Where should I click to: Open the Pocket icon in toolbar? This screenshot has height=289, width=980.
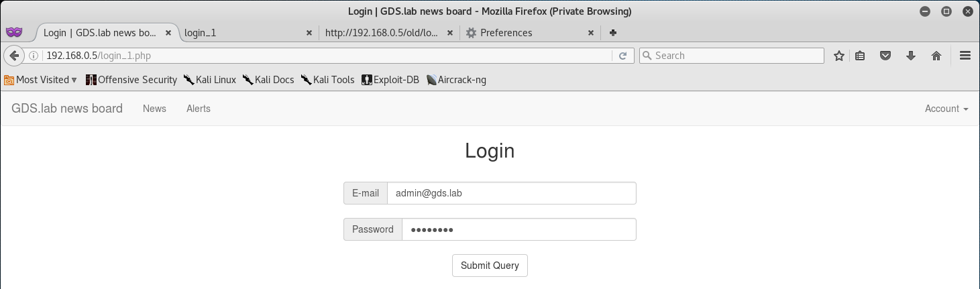[x=885, y=56]
